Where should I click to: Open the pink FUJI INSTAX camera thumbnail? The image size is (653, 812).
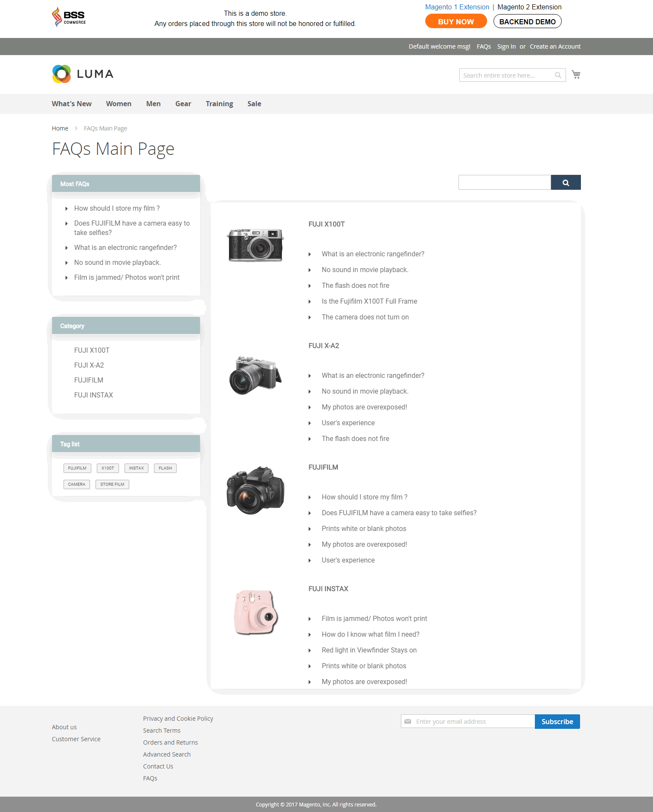255,612
